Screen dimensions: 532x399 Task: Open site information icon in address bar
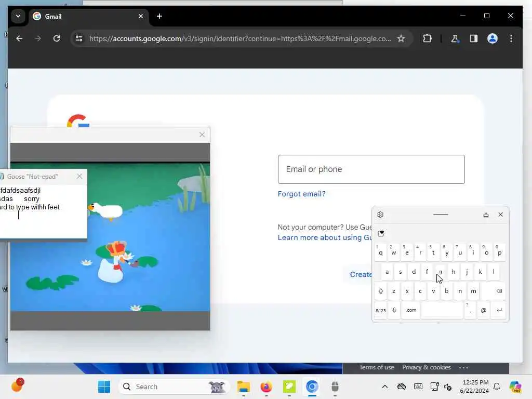(x=79, y=38)
